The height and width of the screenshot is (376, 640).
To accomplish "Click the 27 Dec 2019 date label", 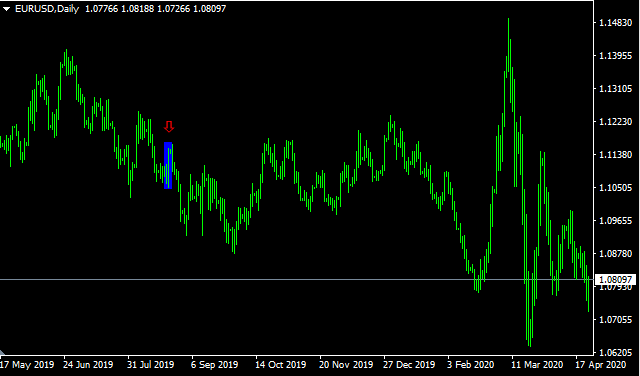I will click(x=409, y=364).
